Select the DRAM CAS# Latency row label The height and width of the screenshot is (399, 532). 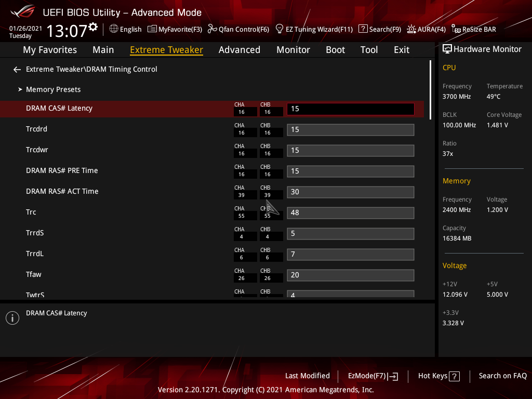pos(59,108)
